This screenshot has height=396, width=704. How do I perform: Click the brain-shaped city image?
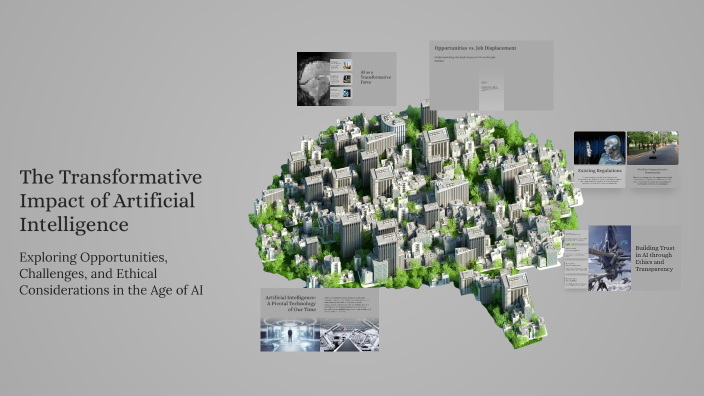(x=415, y=224)
